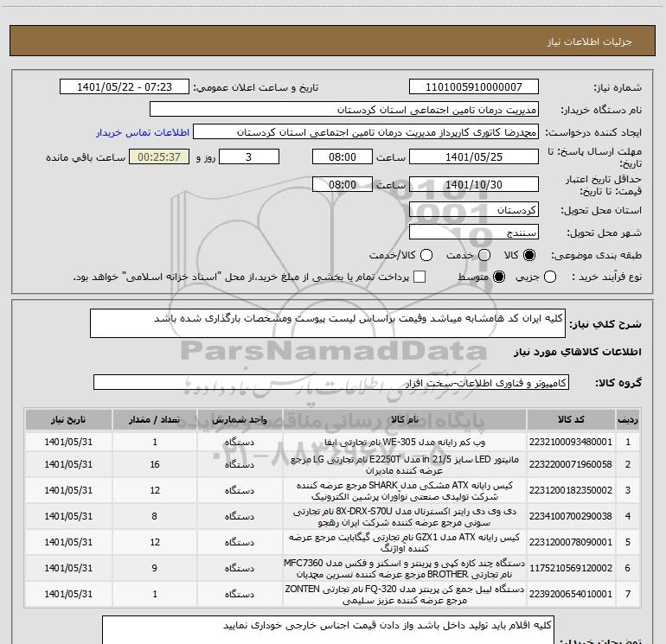666x644 pixels.
Task: Click remaining time countdown 00:25:37
Action: pyautogui.click(x=159, y=156)
